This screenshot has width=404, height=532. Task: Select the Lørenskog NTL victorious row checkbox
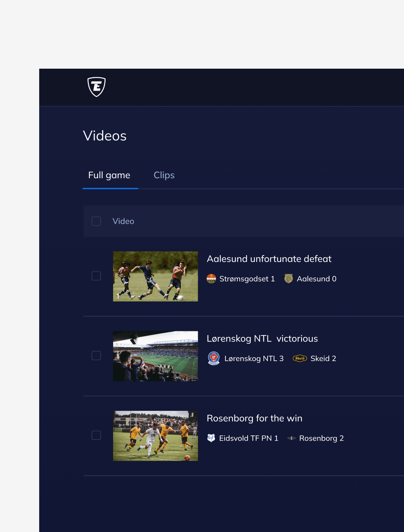pyautogui.click(x=96, y=355)
